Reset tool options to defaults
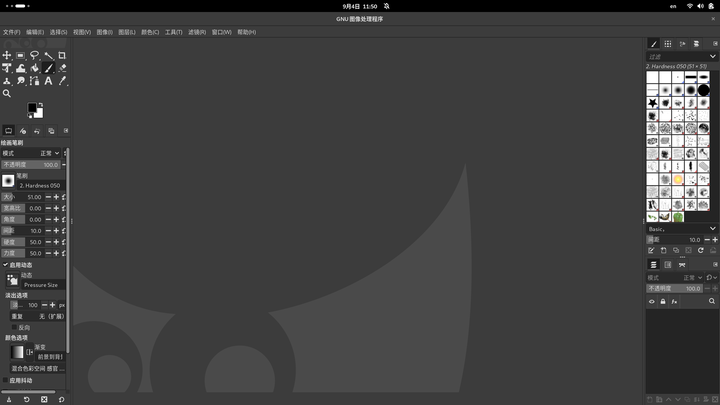Image resolution: width=720 pixels, height=405 pixels. pyautogui.click(x=62, y=399)
